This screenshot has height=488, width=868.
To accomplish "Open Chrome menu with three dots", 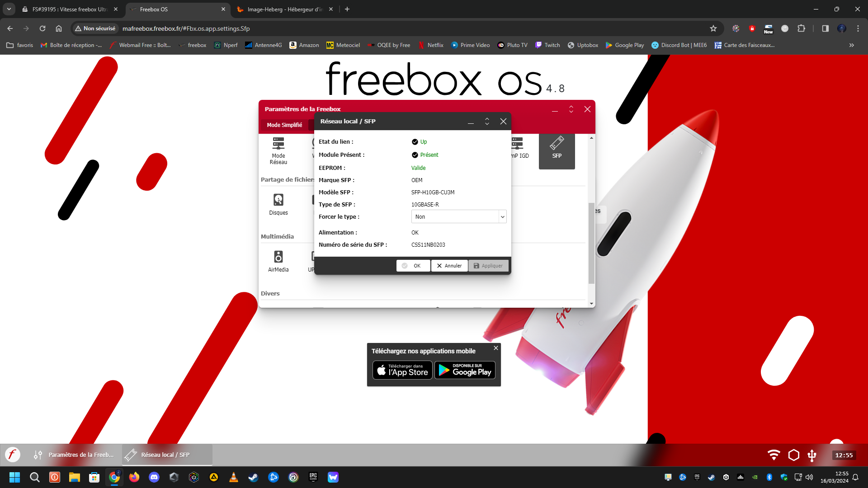I will click(858, 28).
